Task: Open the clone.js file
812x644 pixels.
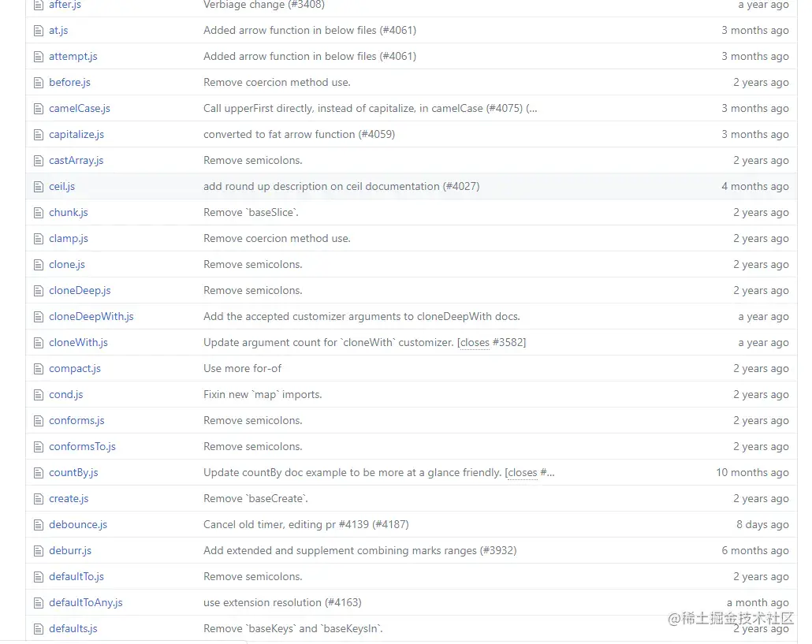Action: pos(67,265)
